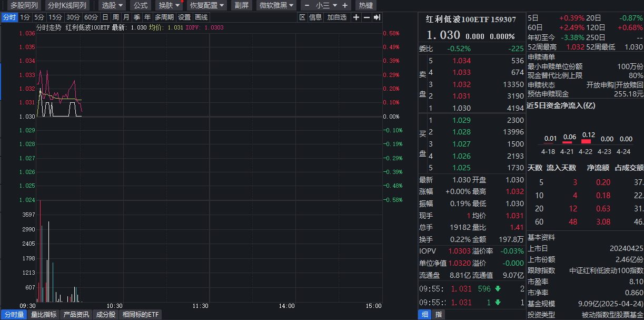Viewport: 644px width, 320px height.
Task: Open the 微软雅黑 font dropdown
Action: point(277,5)
